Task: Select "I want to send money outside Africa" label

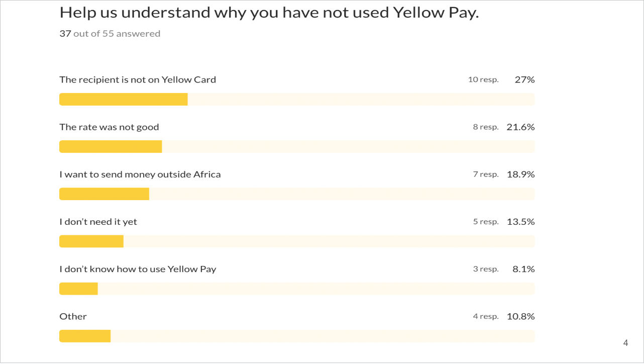Action: 140,174
